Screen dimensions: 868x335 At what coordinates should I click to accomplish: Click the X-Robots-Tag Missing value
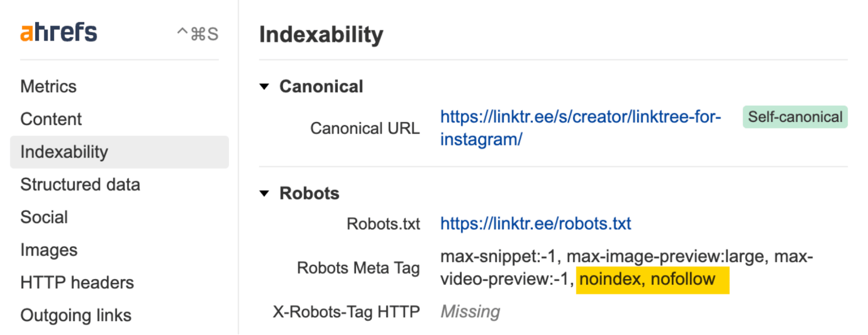(x=470, y=311)
